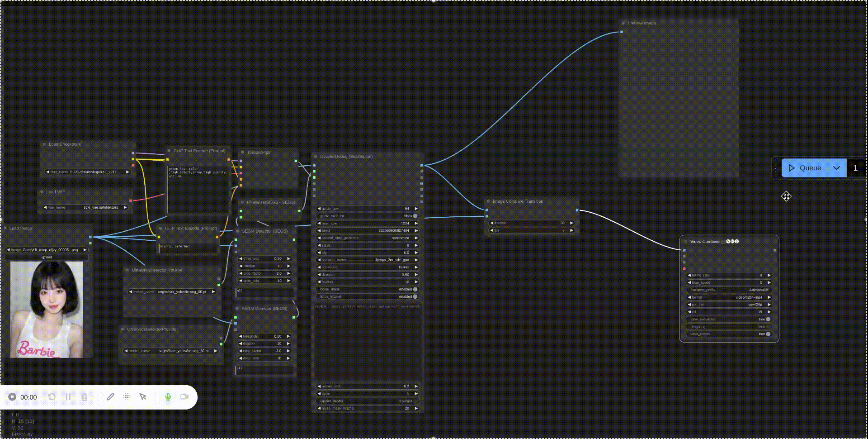
Task: Click the collapse dot of DetailerDebug node
Action: pos(316,157)
